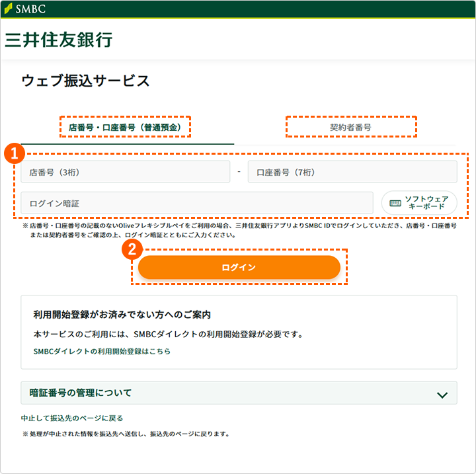The width and height of the screenshot is (476, 474).
Task: Select the 店番号・口座番号（普通預金） tab
Action: coord(125,127)
